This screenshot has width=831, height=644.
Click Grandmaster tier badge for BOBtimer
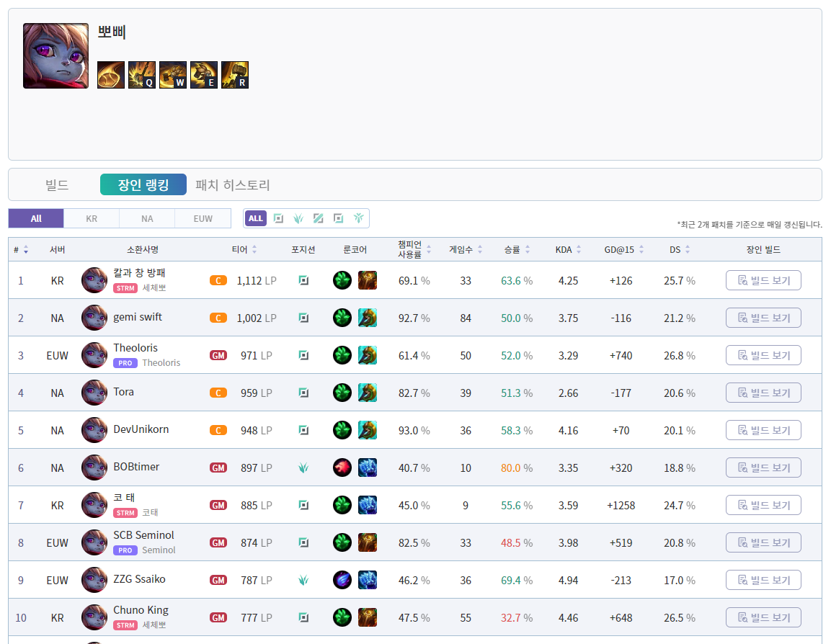218,468
